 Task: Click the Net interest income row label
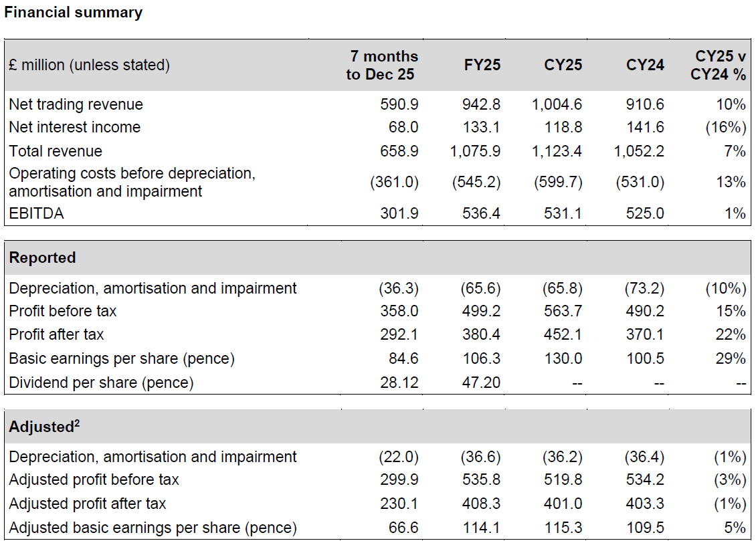(74, 127)
